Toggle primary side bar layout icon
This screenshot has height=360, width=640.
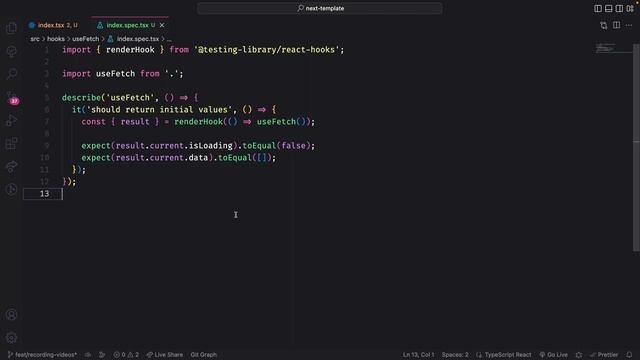click(x=598, y=8)
